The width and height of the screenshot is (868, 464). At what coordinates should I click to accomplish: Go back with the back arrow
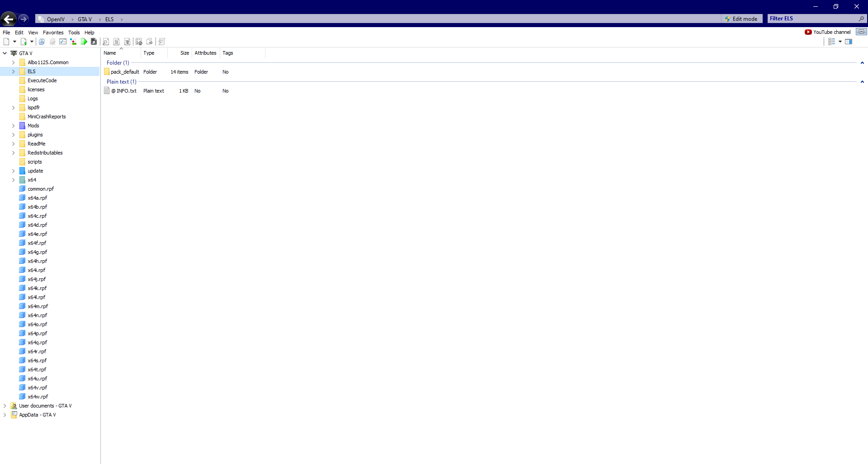[9, 19]
